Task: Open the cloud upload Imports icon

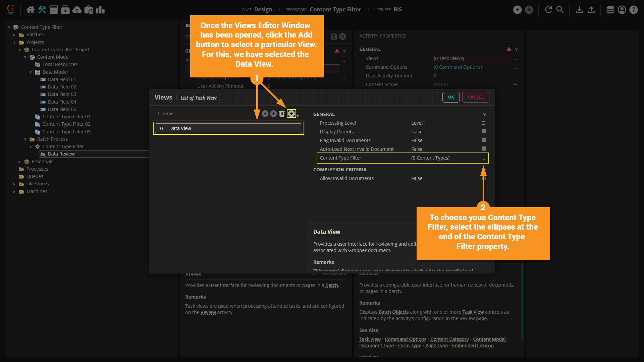Action: pos(77,10)
